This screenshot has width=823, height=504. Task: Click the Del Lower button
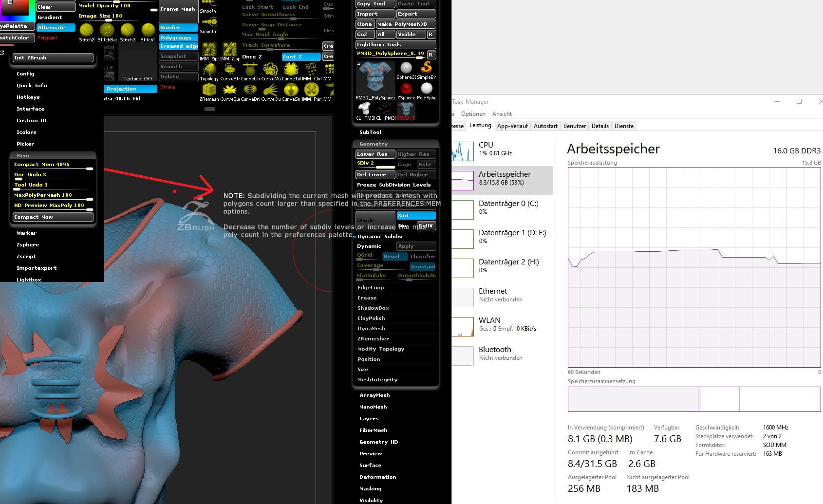[x=375, y=175]
